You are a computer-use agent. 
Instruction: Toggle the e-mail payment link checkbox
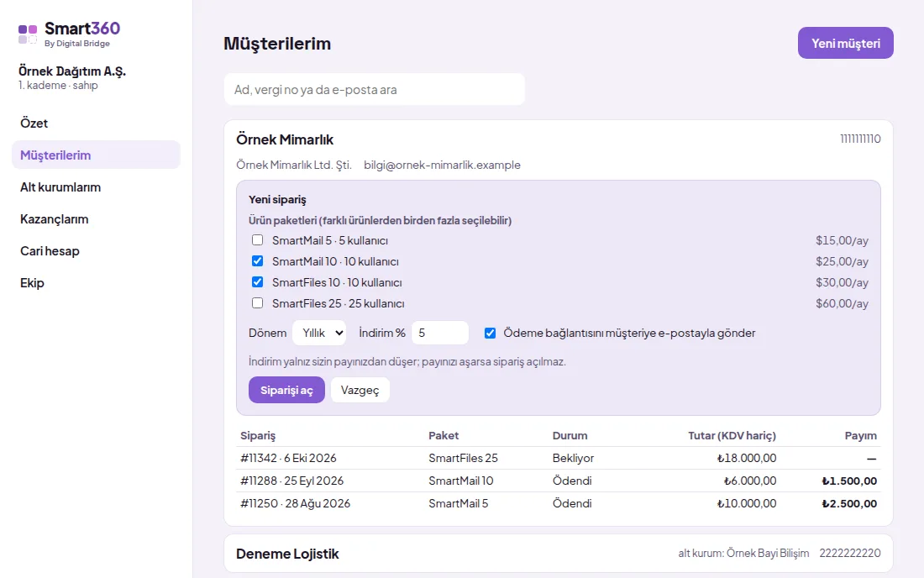(x=490, y=333)
